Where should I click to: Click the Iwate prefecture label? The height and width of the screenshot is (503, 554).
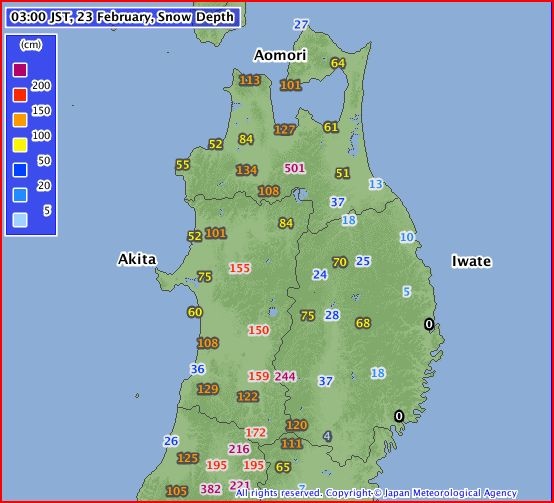point(471,261)
